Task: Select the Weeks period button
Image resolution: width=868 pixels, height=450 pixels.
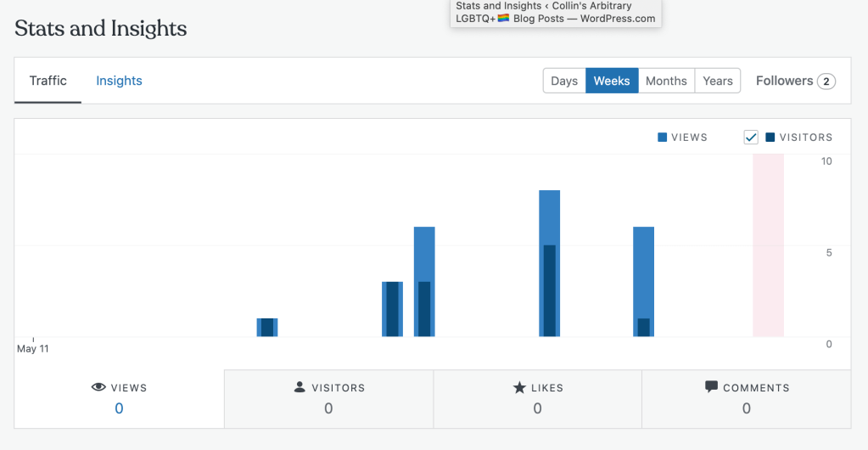Action: [612, 81]
